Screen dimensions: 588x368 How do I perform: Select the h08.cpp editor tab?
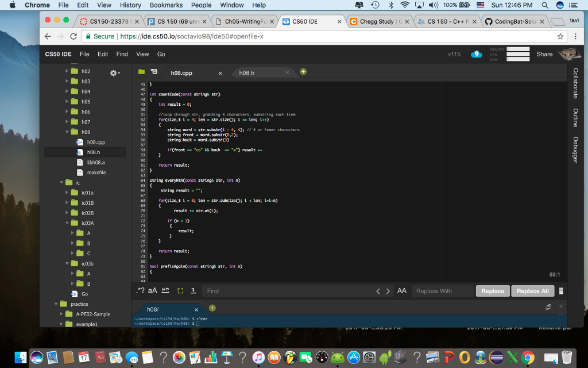point(181,73)
